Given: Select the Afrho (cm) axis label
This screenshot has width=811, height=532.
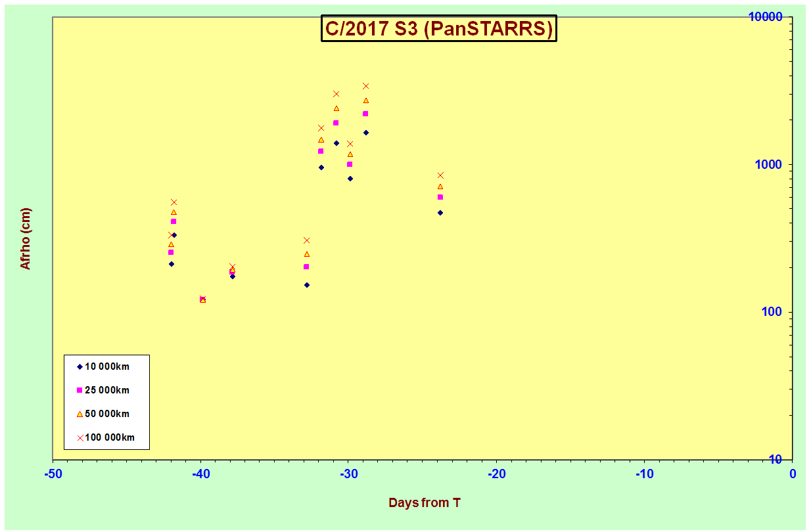Looking at the screenshot, I should 26,238.
